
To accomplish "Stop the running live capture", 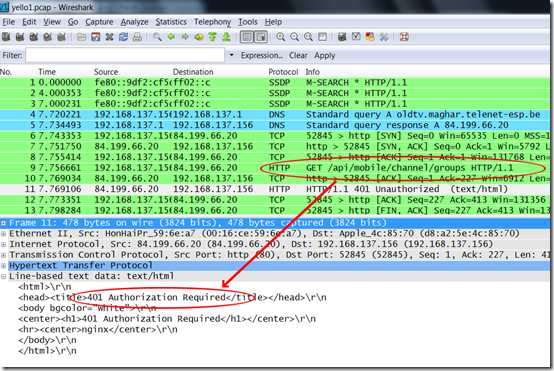I will point(47,37).
